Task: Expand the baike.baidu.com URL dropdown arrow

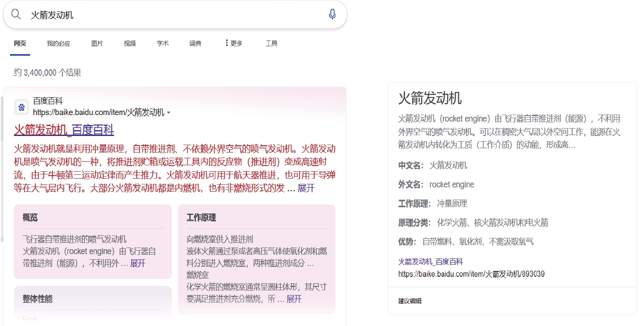Action: tap(169, 113)
